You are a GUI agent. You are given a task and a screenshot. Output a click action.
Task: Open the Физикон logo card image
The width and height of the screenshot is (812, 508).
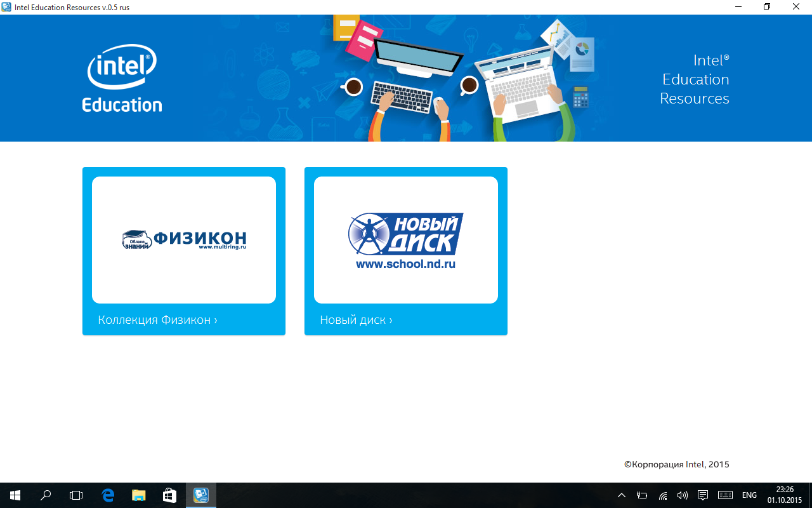click(x=184, y=240)
